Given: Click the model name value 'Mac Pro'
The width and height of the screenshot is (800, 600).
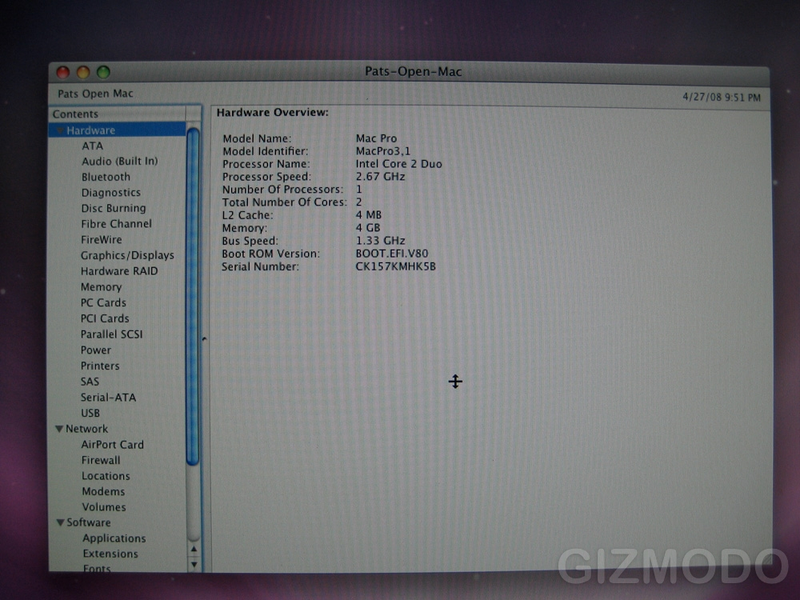Looking at the screenshot, I should (x=376, y=139).
